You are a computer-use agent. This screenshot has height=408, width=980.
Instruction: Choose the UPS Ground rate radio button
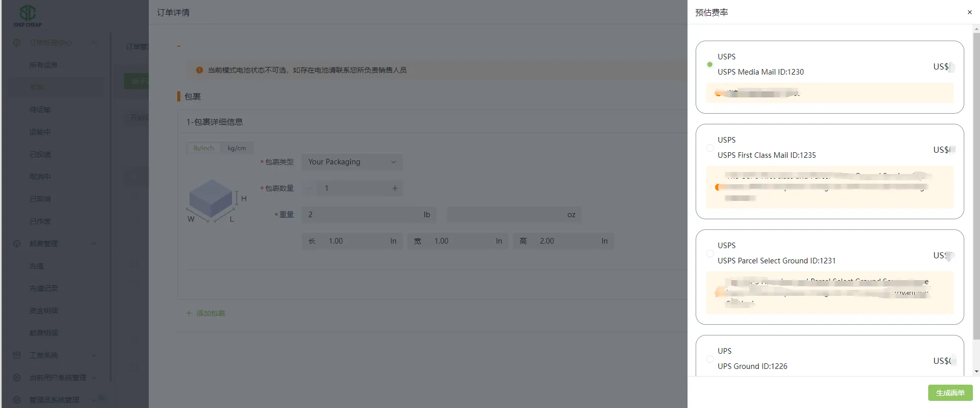pyautogui.click(x=710, y=359)
